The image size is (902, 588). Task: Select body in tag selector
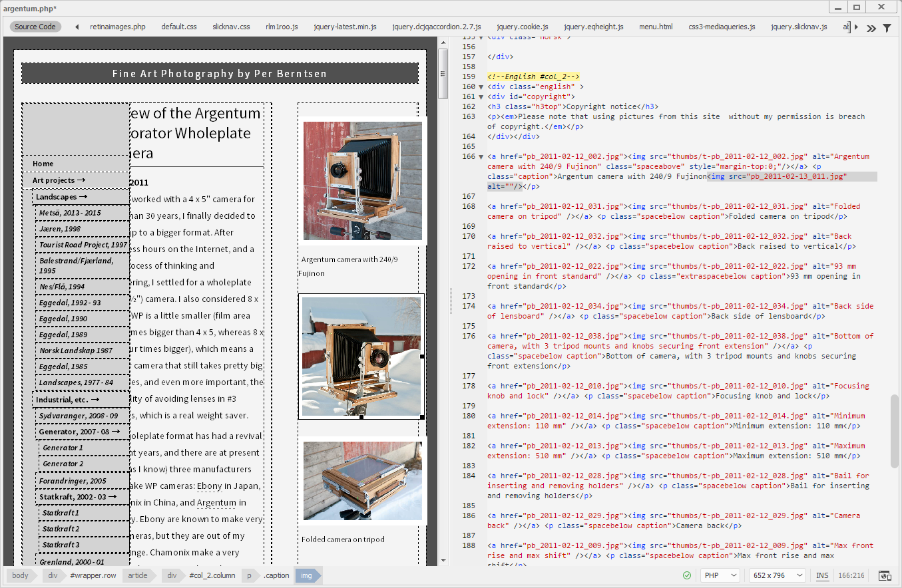pyautogui.click(x=21, y=575)
